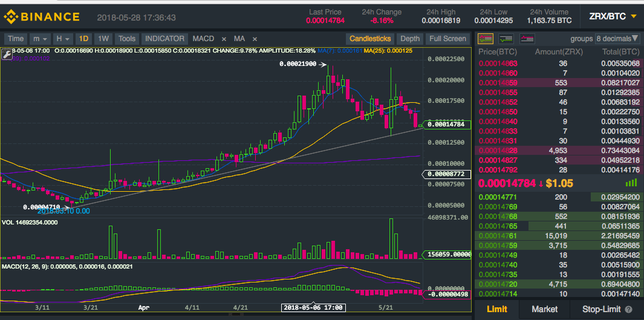The image size is (644, 320).
Task: Switch to the Stop-Limit order tab
Action: [x=602, y=309]
